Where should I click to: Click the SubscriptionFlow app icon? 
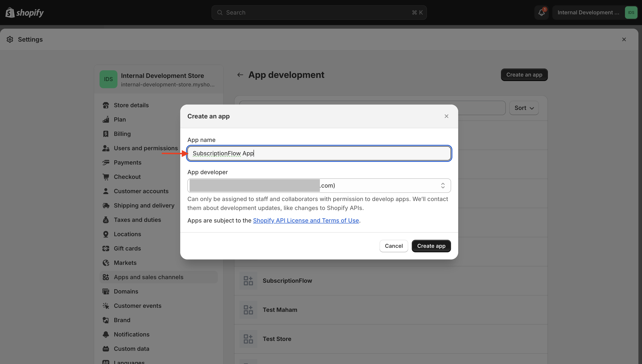(x=248, y=281)
